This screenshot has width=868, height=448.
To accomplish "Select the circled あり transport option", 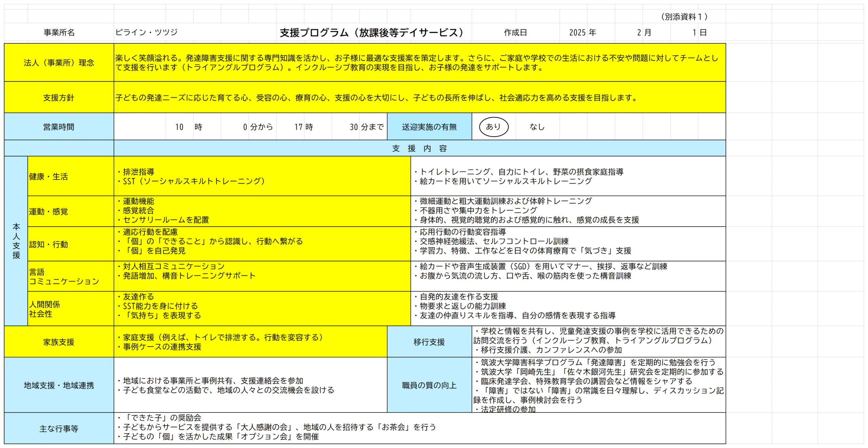I will (493, 127).
